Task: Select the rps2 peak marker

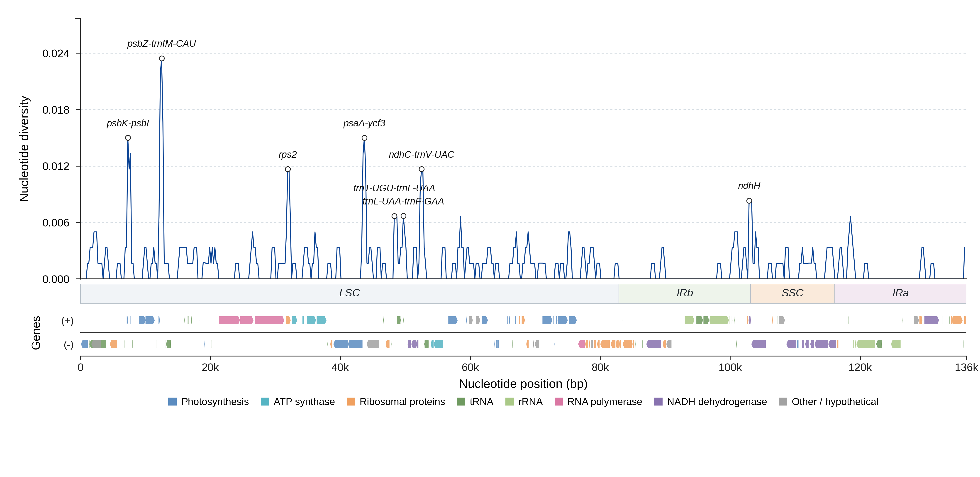Action: point(288,170)
